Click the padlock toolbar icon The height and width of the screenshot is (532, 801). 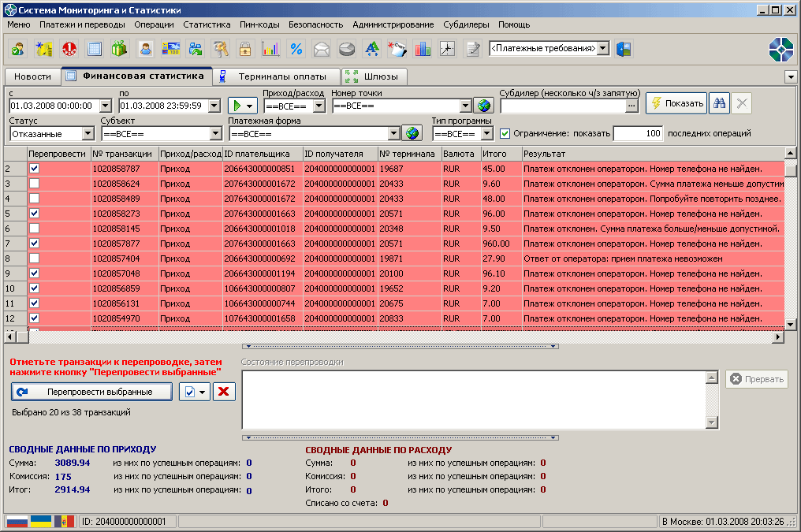pyautogui.click(x=245, y=49)
